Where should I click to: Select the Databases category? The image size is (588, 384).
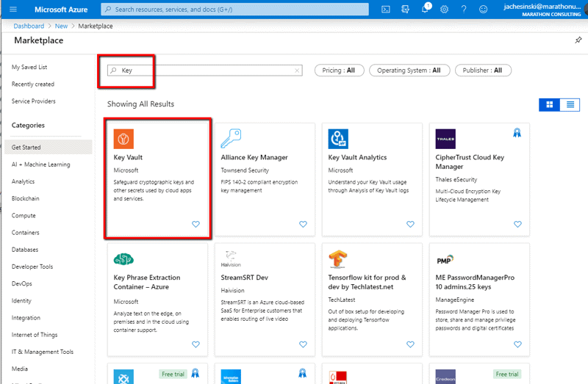25,250
